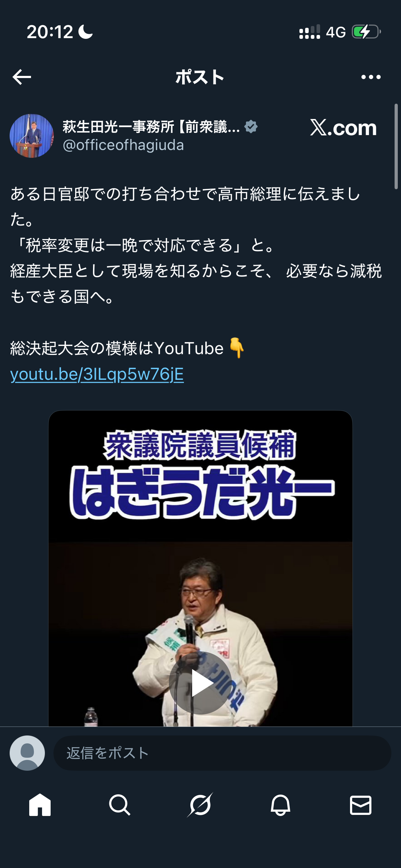Open the @officeofhagiuda handle
This screenshot has height=868, width=401.
click(x=123, y=145)
